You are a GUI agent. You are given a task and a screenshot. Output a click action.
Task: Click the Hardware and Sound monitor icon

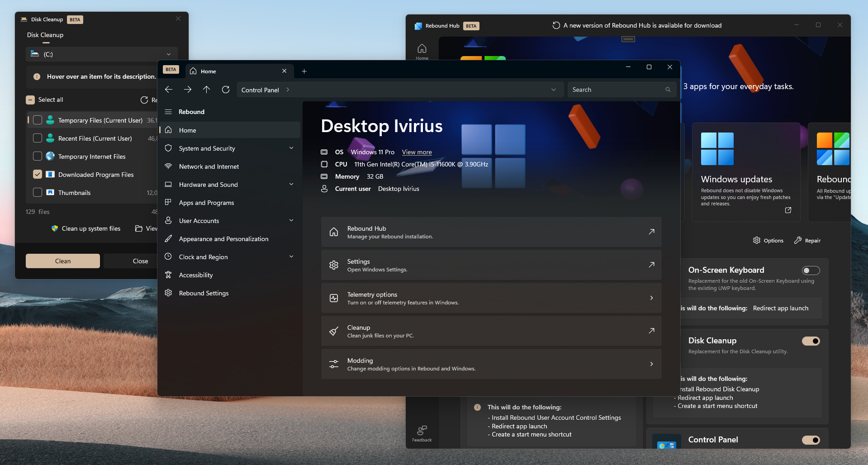pos(168,184)
